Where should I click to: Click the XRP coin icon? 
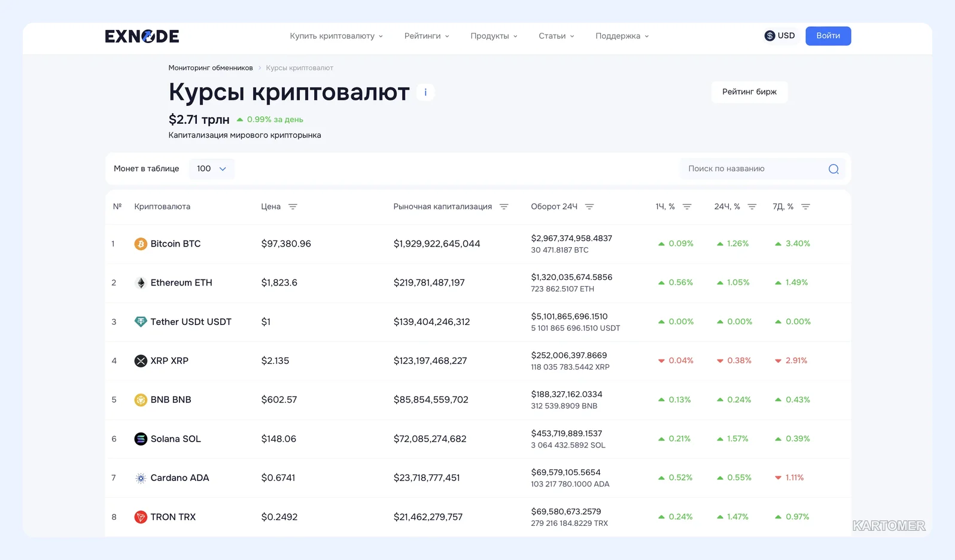point(141,361)
